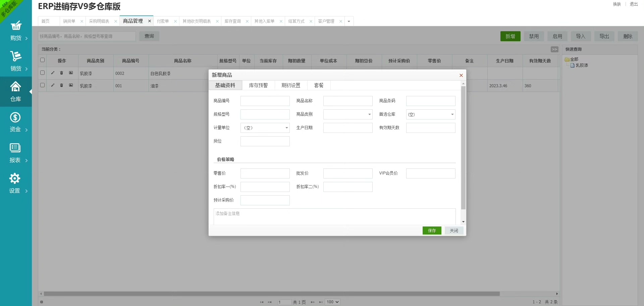Select the 仓库 warehouse sidebar icon

(16, 87)
